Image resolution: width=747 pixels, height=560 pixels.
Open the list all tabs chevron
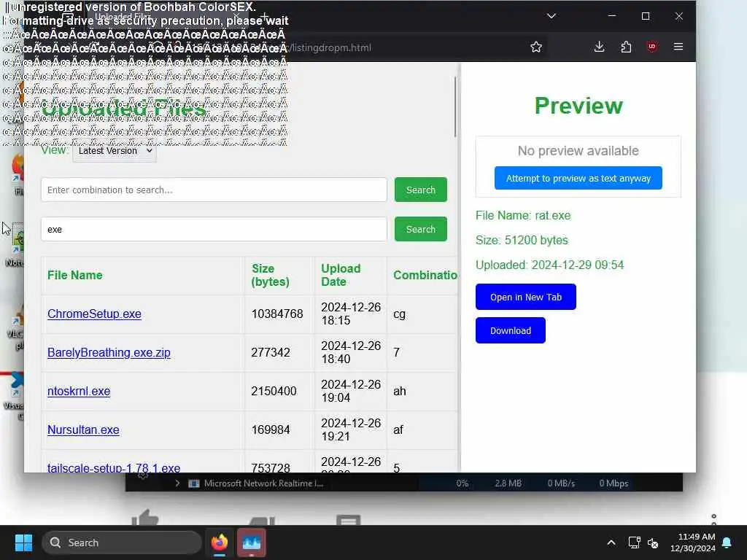[x=551, y=16]
